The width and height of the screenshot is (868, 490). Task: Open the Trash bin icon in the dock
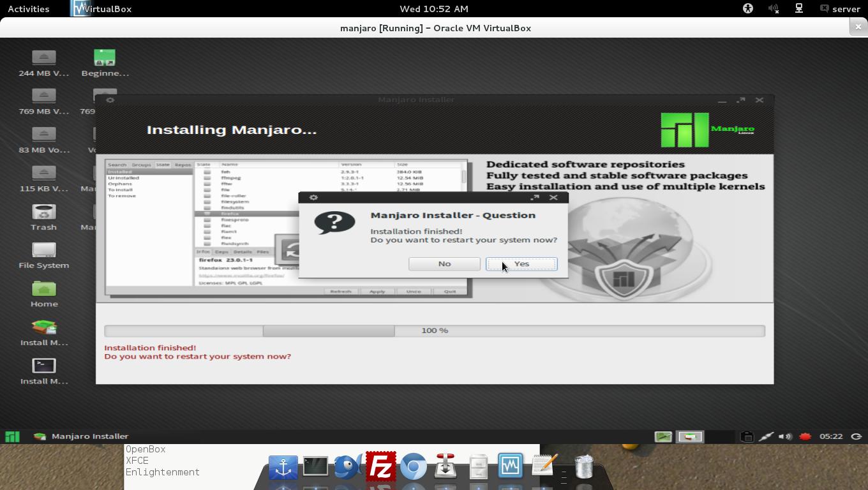click(x=583, y=466)
